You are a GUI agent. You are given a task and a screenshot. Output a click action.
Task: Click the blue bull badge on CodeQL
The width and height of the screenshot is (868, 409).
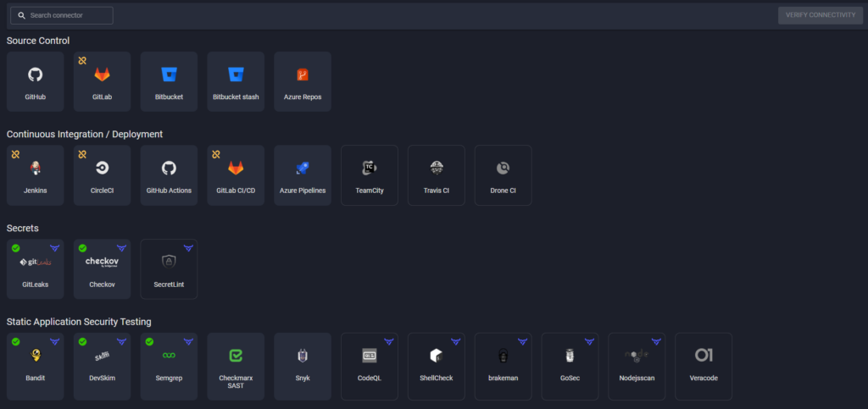pyautogui.click(x=388, y=341)
